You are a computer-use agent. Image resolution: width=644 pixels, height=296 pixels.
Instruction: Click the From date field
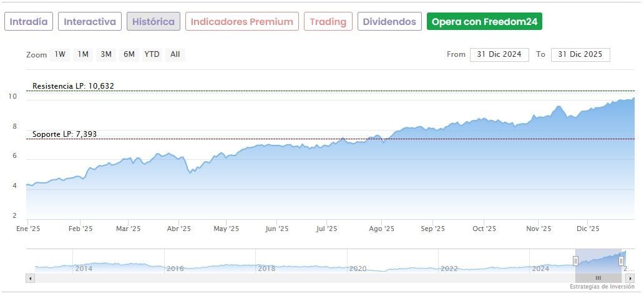click(x=499, y=54)
